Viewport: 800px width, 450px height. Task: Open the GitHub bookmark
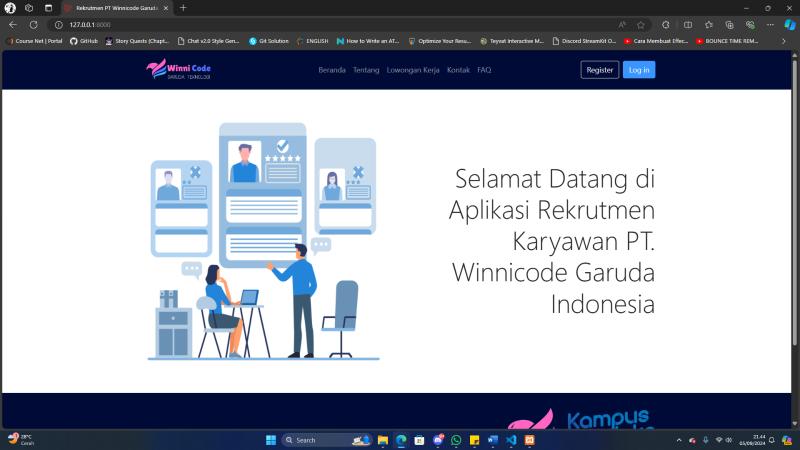pos(84,41)
